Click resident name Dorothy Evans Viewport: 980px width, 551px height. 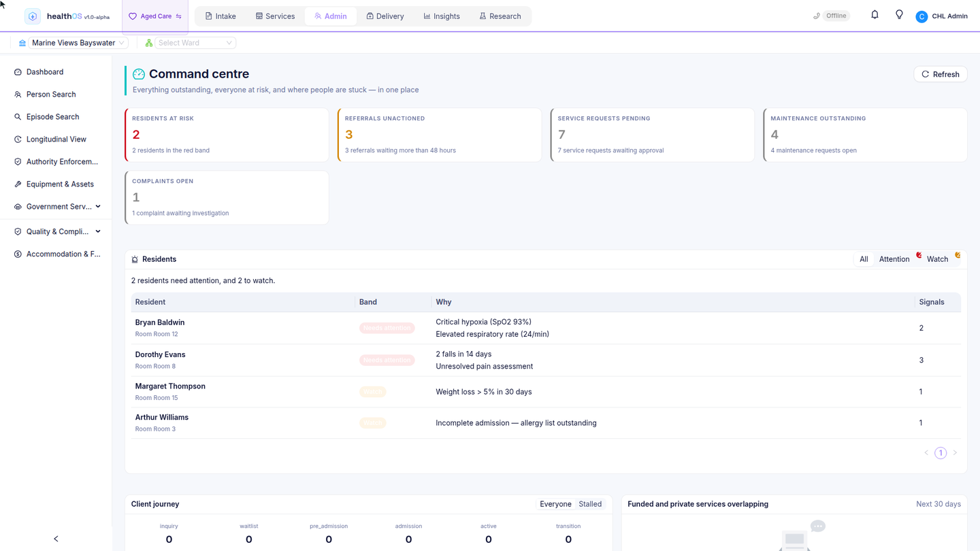click(x=160, y=354)
